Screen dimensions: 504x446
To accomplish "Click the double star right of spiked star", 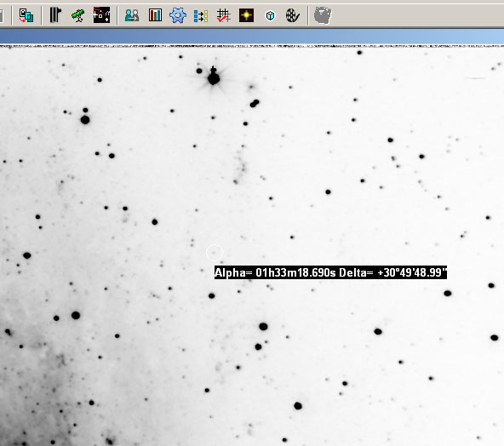I will pos(255,103).
